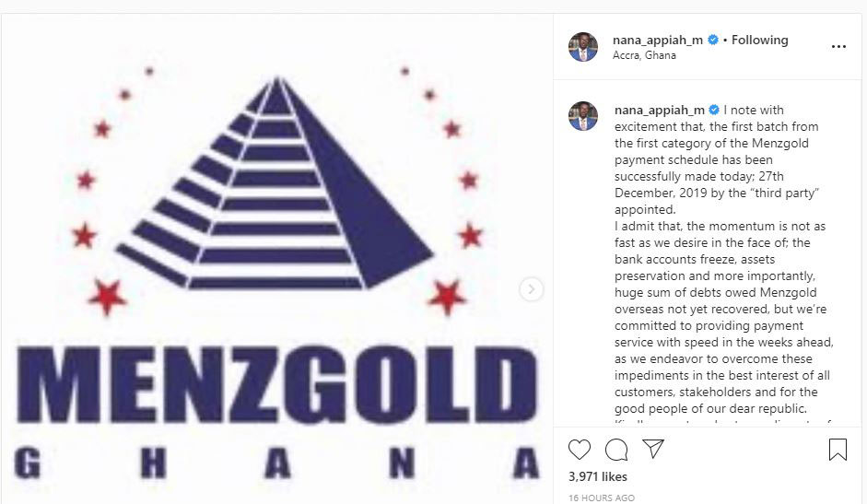Screen dimensions: 867x504
Task: Click the small avatar next to the caption
Action: point(583,116)
